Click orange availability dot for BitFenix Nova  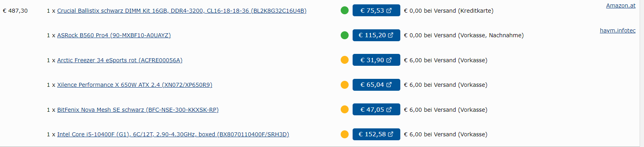pos(345,109)
